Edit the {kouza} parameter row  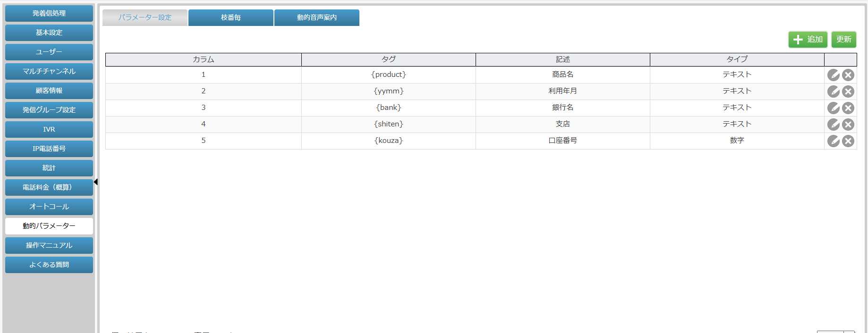(833, 141)
